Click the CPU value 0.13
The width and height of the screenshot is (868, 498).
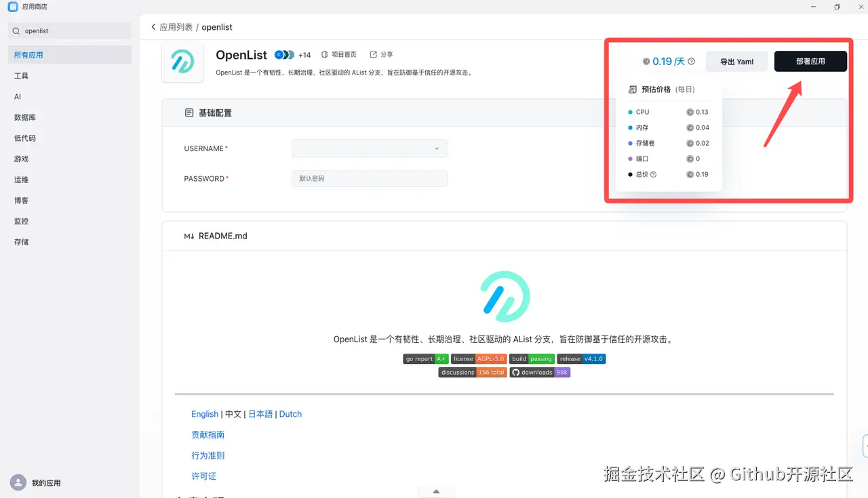coord(702,112)
